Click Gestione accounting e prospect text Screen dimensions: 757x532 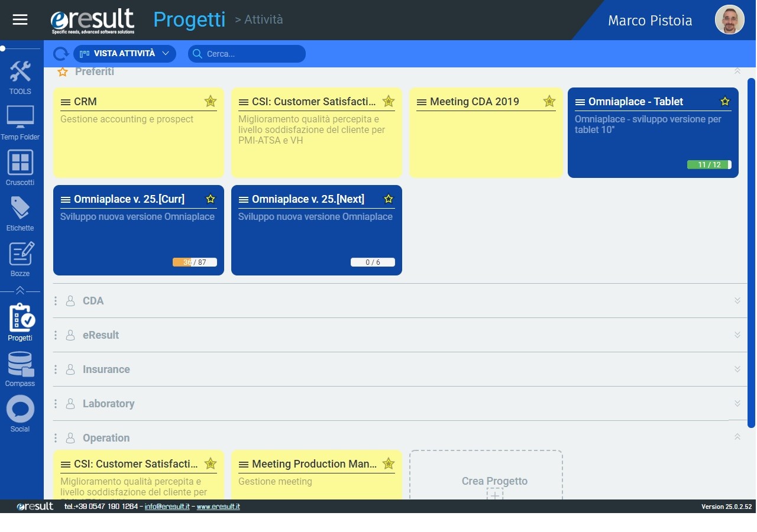tap(127, 119)
